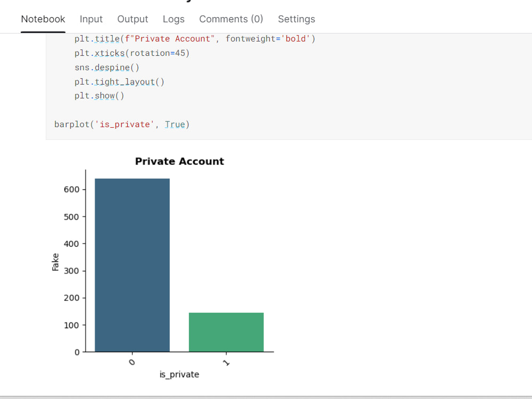This screenshot has width=532, height=399.
Task: Open the Output tab
Action: (132, 19)
